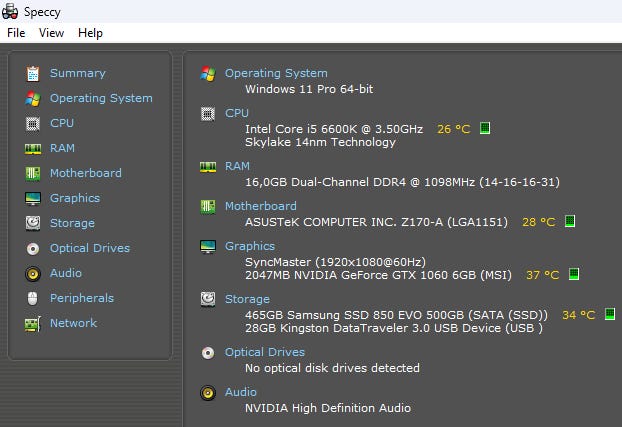Click the text Skylake 14nm Technology

click(x=320, y=142)
